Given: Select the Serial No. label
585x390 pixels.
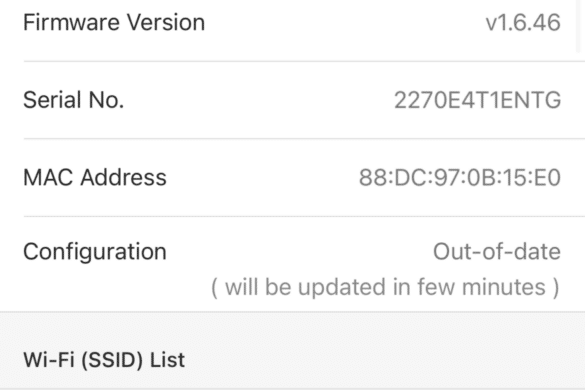Looking at the screenshot, I should click(73, 100).
